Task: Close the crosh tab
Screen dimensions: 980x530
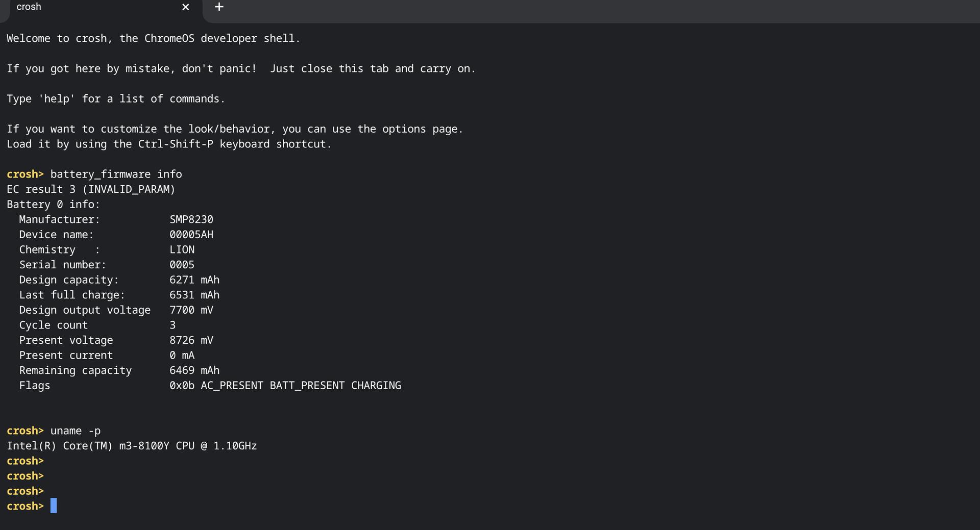Action: pos(186,7)
